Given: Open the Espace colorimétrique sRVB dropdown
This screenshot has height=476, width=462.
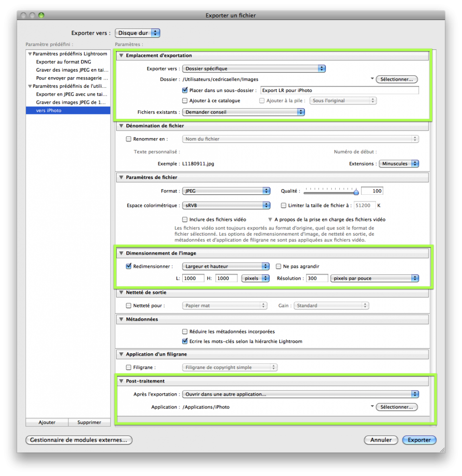Looking at the screenshot, I should [x=226, y=205].
